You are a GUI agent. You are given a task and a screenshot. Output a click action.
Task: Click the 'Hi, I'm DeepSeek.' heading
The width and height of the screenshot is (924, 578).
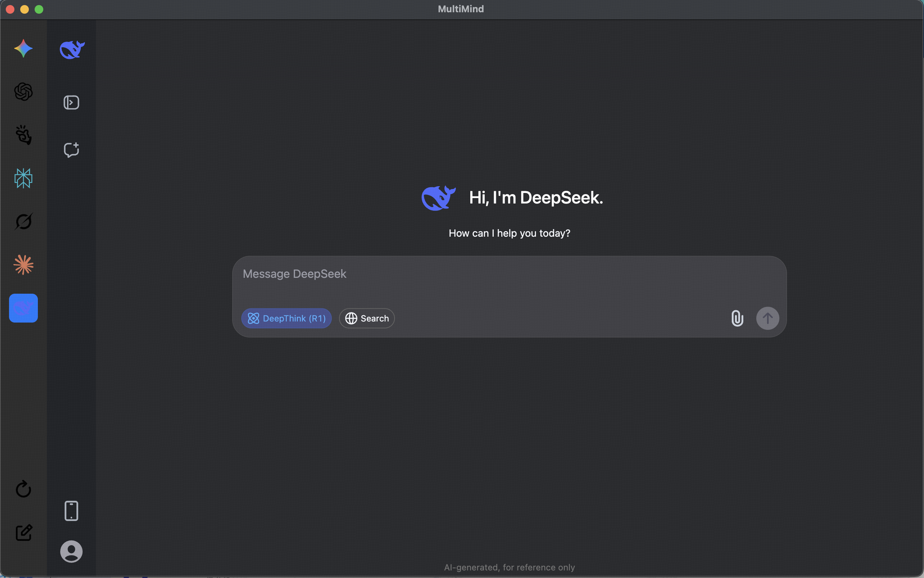(x=536, y=198)
